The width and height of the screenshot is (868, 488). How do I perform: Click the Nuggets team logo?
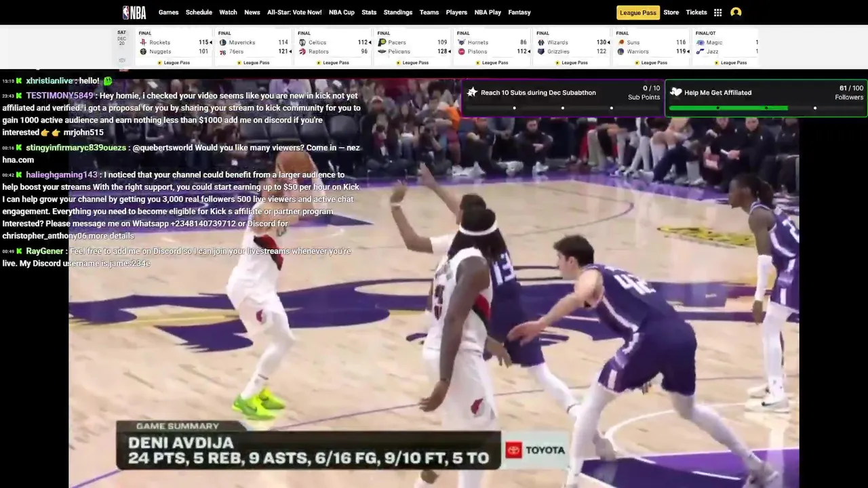click(x=143, y=52)
